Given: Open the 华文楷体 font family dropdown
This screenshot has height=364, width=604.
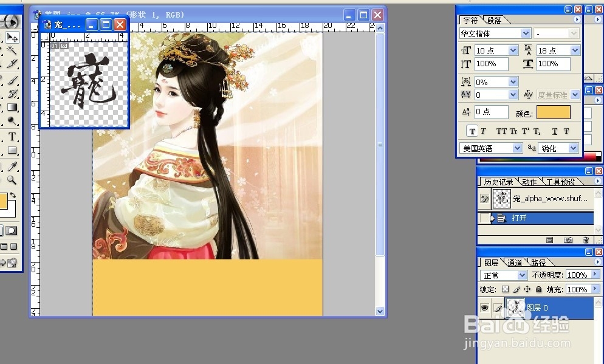Looking at the screenshot, I should pyautogui.click(x=526, y=33).
